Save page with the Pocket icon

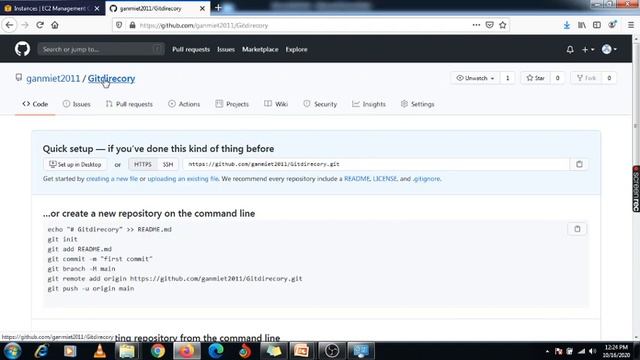[489, 25]
